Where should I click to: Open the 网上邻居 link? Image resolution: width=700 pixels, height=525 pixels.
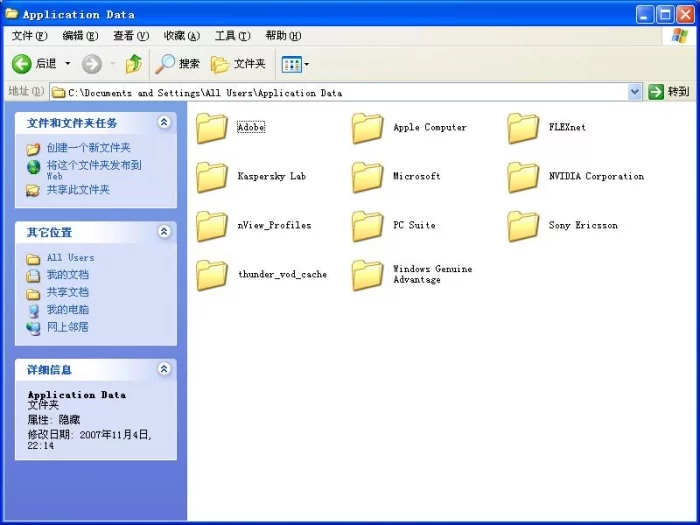pos(68,327)
